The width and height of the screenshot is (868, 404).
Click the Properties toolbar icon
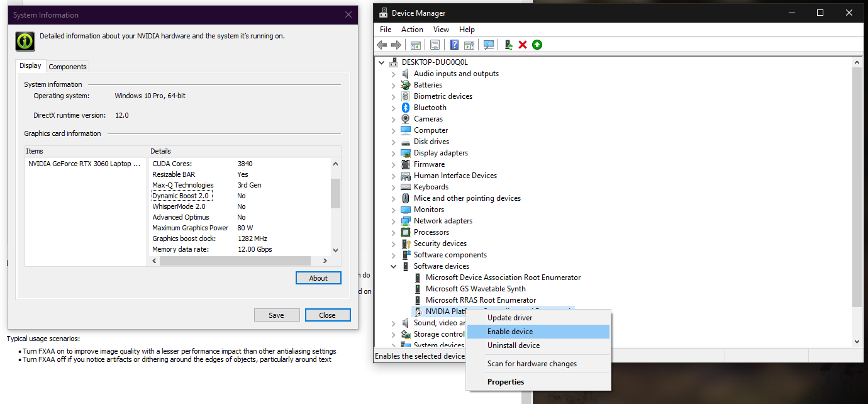click(x=435, y=45)
